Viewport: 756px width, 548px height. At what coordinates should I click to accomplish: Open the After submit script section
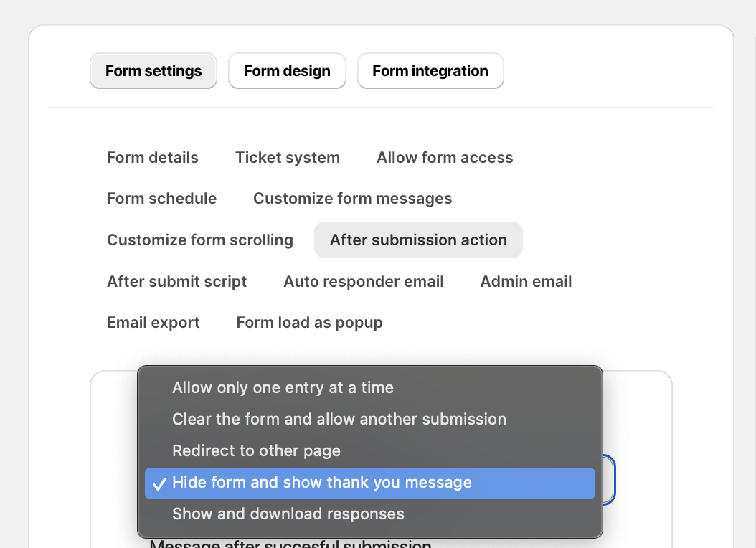click(x=176, y=282)
